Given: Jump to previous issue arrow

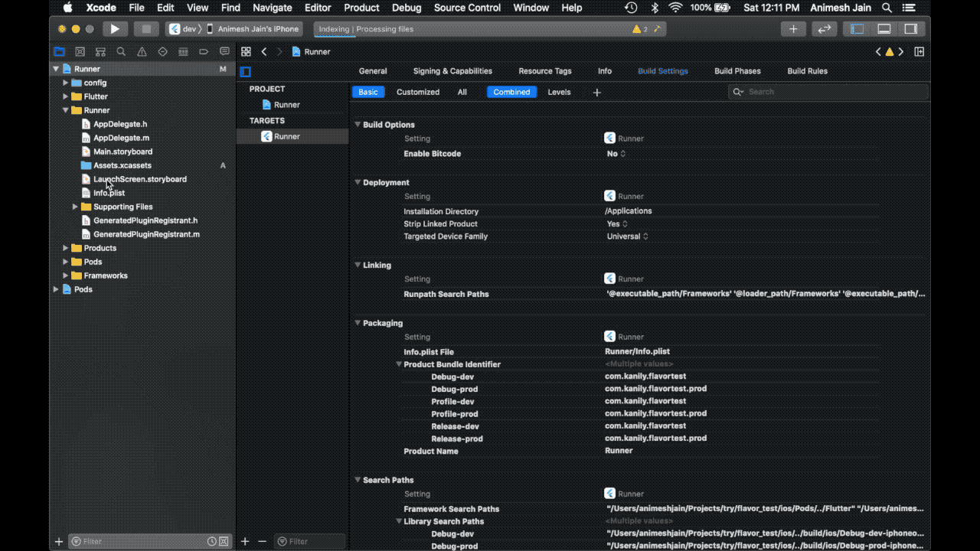Looking at the screenshot, I should coord(878,52).
